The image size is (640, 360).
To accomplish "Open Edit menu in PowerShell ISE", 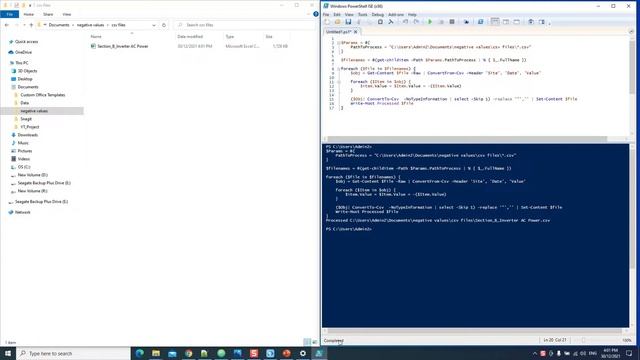I will click(x=337, y=15).
